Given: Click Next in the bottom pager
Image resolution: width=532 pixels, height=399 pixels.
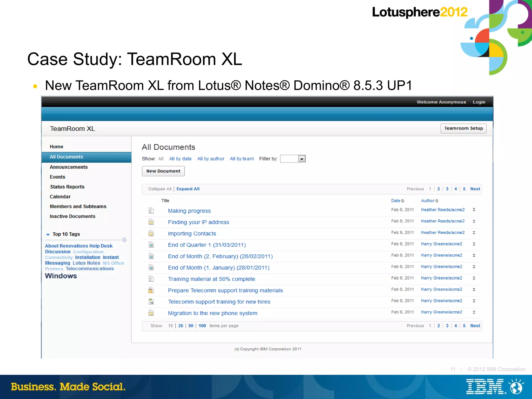Looking at the screenshot, I should tap(475, 326).
